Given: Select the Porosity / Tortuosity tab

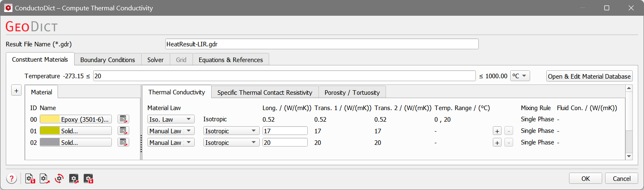Looking at the screenshot, I should pos(352,92).
